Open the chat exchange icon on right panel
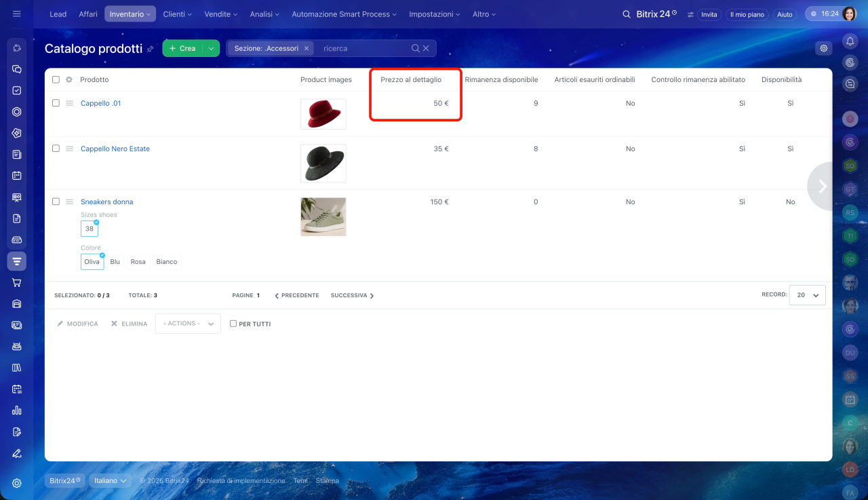Screen dimensions: 868x500 click(x=850, y=84)
